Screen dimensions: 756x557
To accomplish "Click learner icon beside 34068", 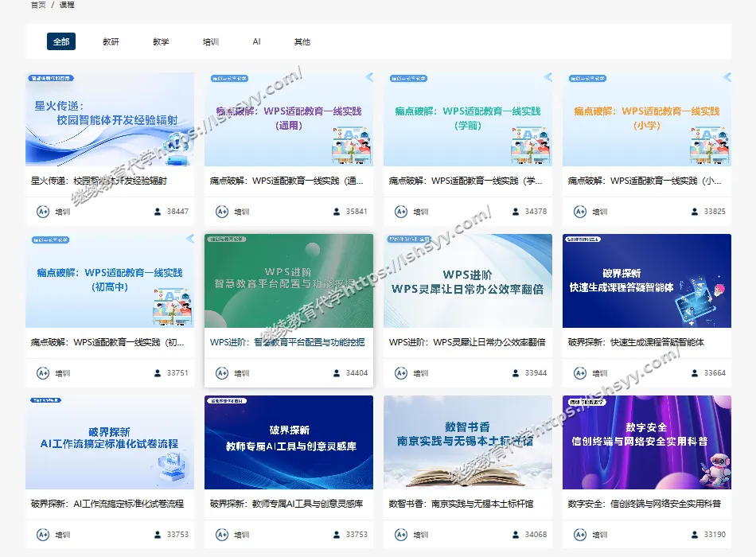I will pos(516,535).
